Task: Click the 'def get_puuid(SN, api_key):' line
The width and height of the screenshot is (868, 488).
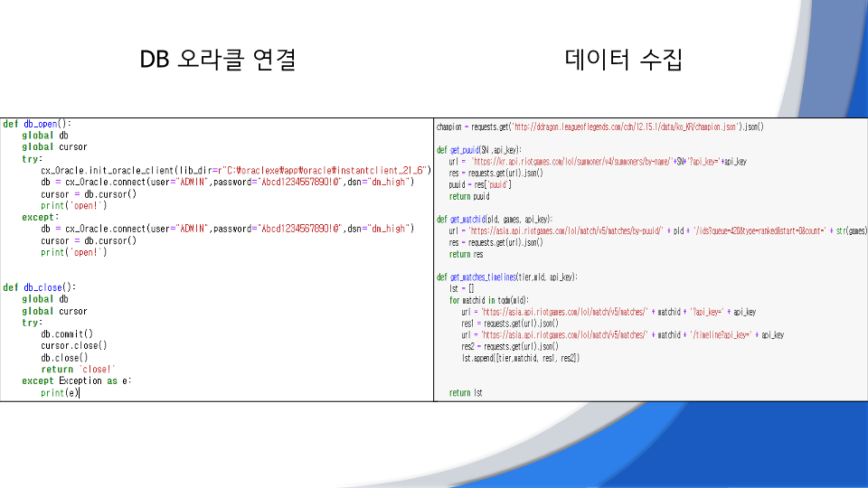Action: 479,150
